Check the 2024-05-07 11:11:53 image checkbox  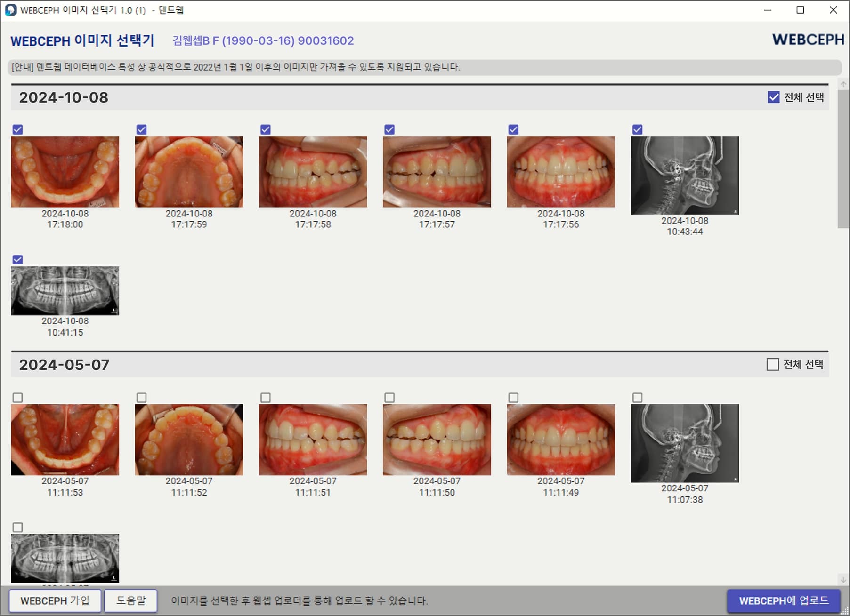(17, 398)
